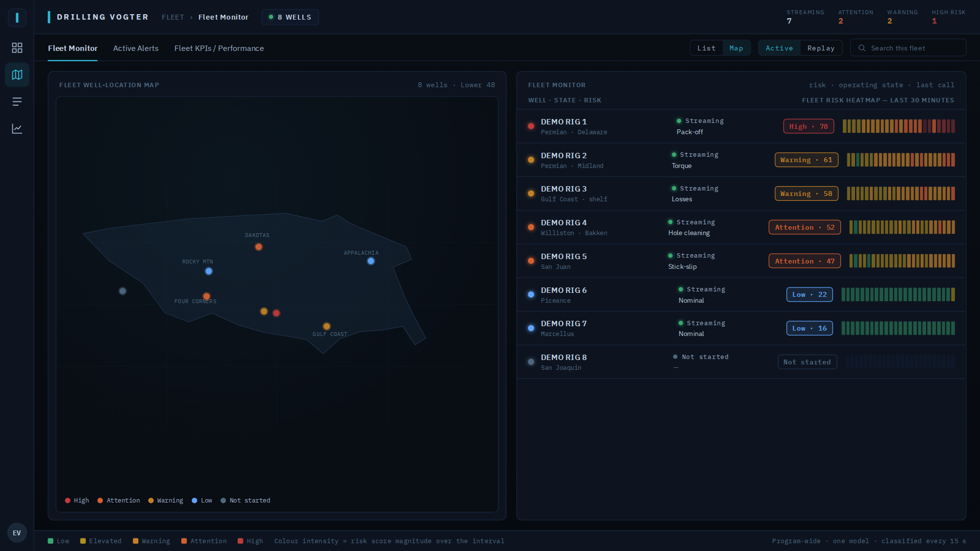980x551 pixels.
Task: Click the 8 WELLS badge
Action: click(x=290, y=17)
